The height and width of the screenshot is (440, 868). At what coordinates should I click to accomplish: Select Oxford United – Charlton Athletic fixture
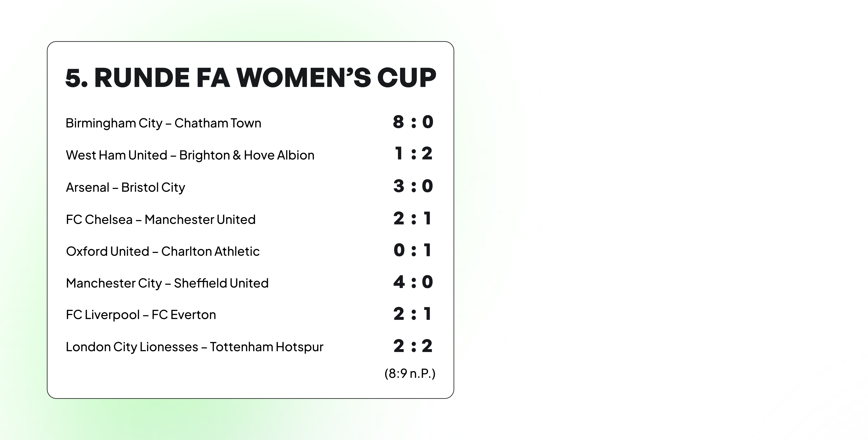163,251
